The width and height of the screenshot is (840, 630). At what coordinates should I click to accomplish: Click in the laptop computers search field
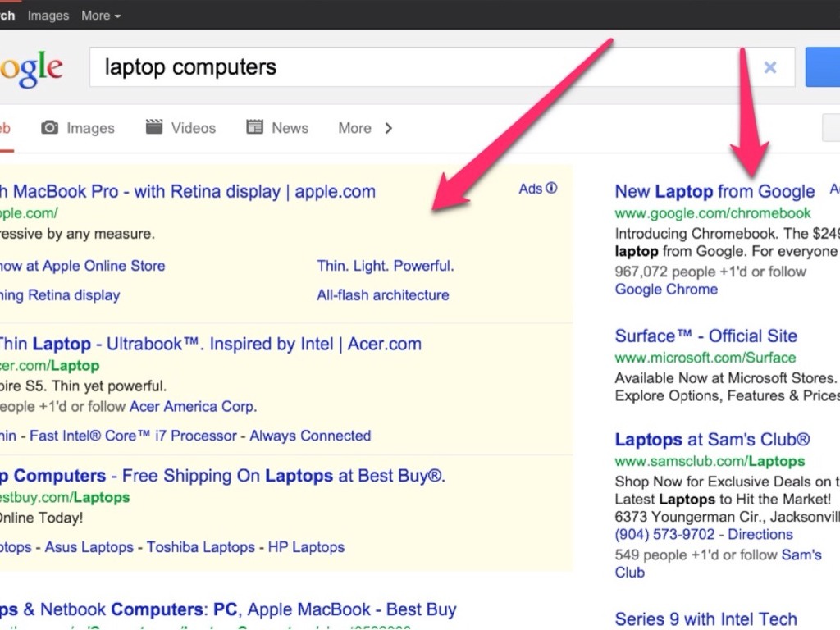coord(410,67)
